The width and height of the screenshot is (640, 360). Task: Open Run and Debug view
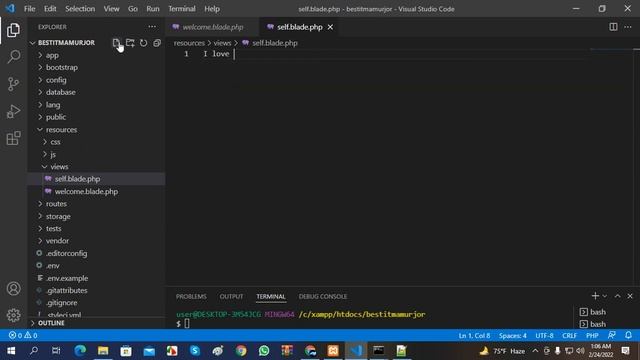[x=13, y=111]
